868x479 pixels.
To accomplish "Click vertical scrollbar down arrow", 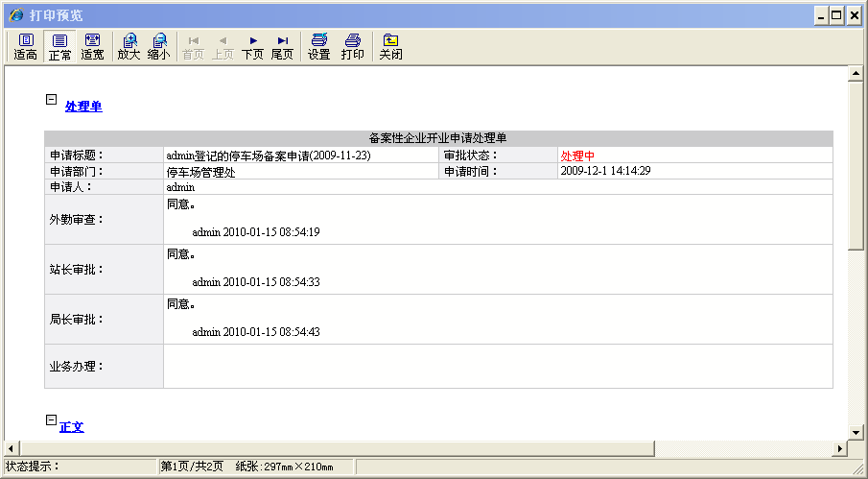I will pyautogui.click(x=857, y=432).
